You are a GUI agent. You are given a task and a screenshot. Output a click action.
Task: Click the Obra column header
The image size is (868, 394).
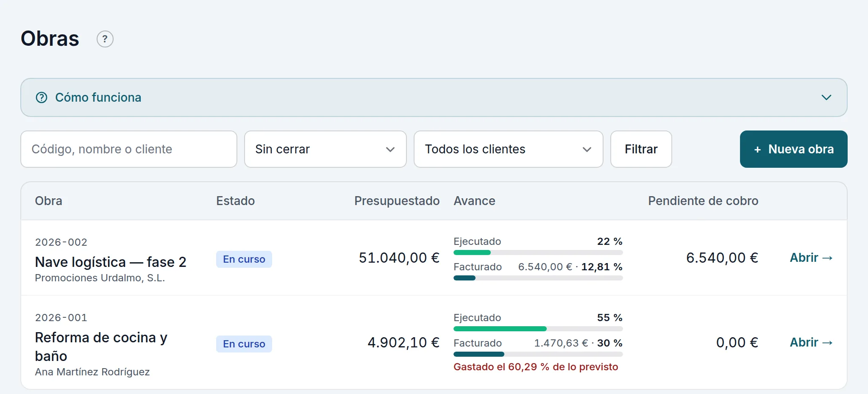click(49, 201)
